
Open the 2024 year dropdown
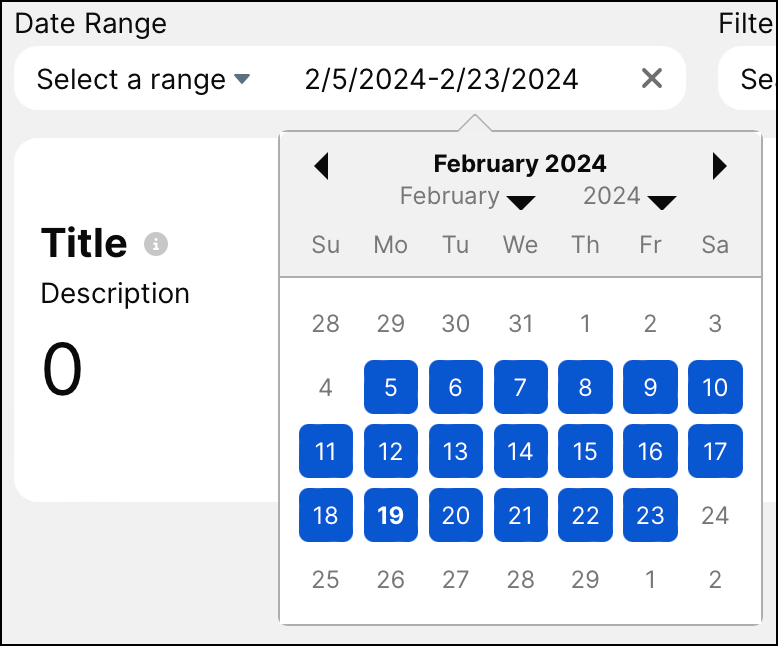pos(629,198)
